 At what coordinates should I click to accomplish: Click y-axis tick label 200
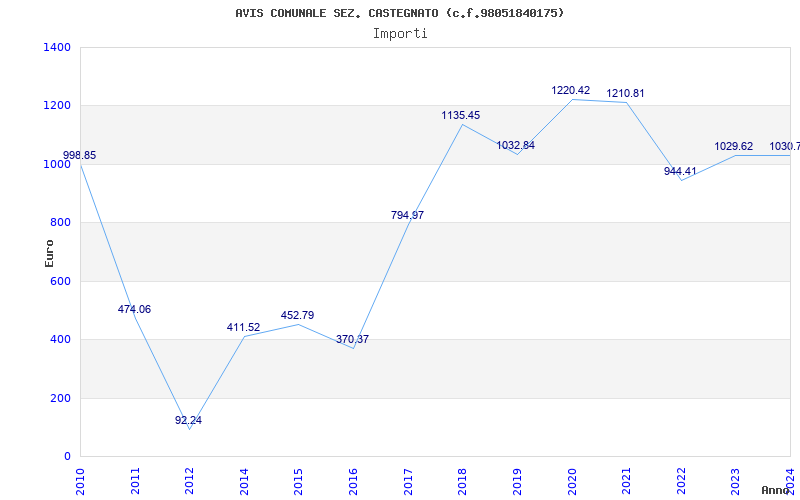point(60,398)
